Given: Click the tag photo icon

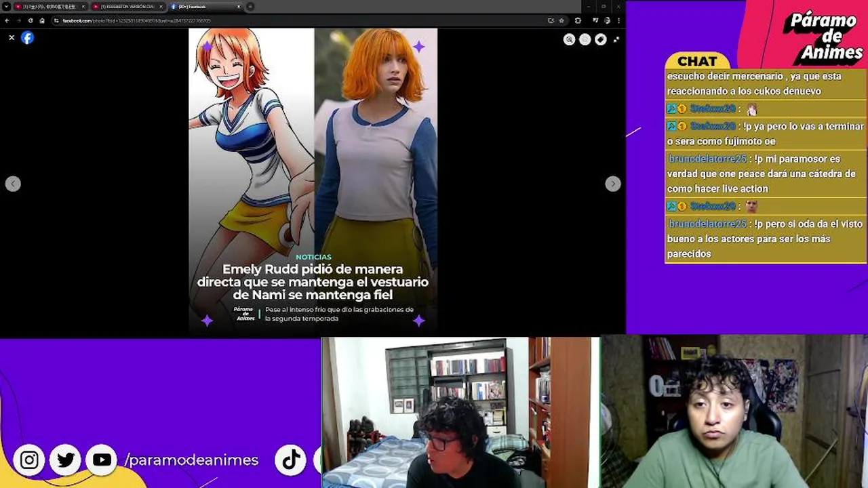Looking at the screenshot, I should [601, 39].
